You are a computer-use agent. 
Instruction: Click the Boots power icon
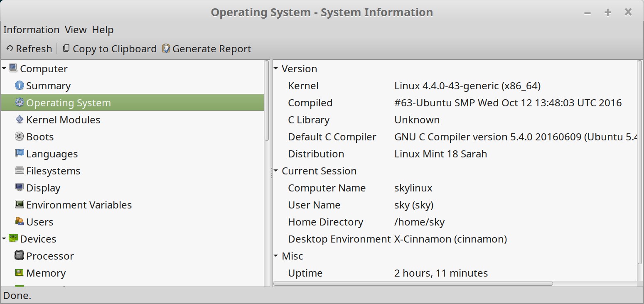(x=19, y=137)
